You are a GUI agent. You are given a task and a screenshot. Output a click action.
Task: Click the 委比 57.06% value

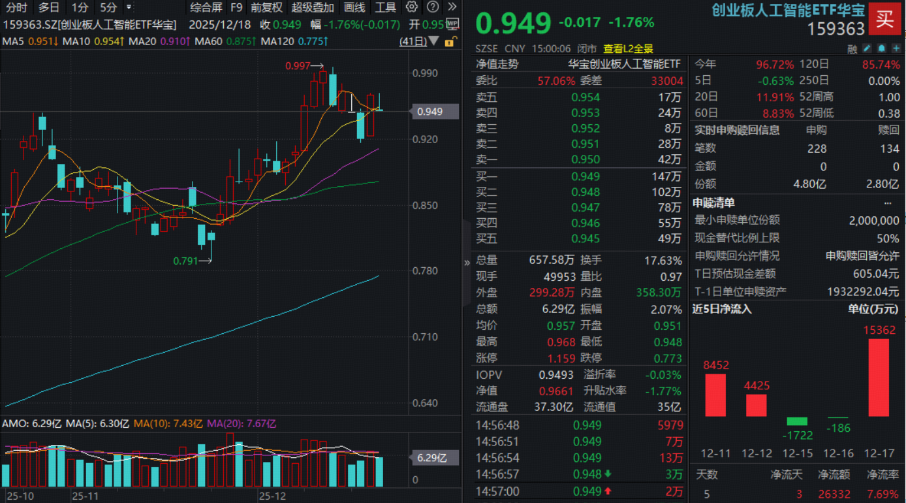pos(556,81)
